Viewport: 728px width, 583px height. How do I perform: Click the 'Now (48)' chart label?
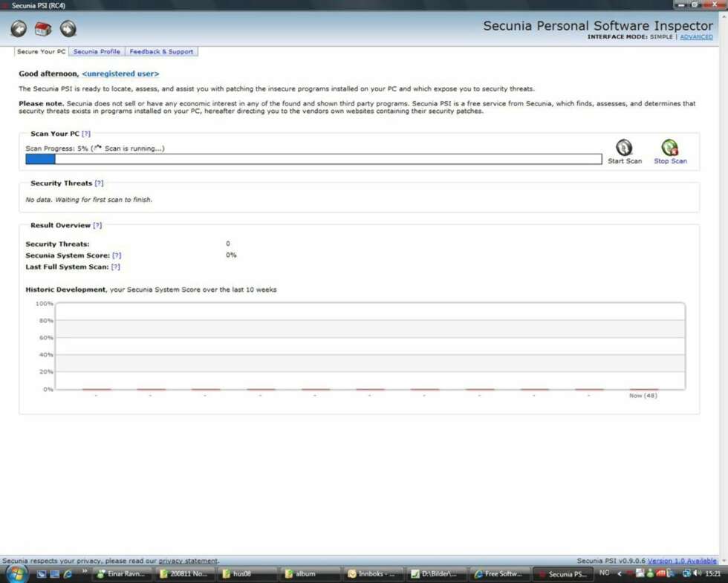coord(643,395)
